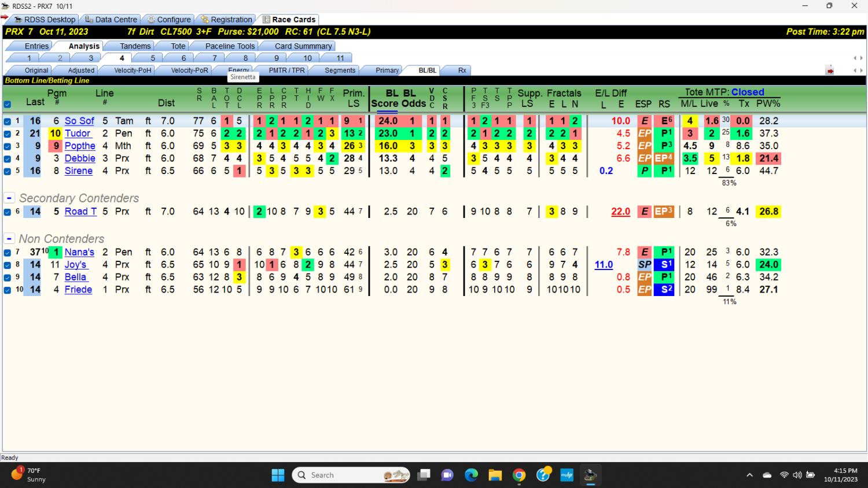This screenshot has height=488, width=868.
Task: Click the taskbar Search box
Action: pos(351,475)
